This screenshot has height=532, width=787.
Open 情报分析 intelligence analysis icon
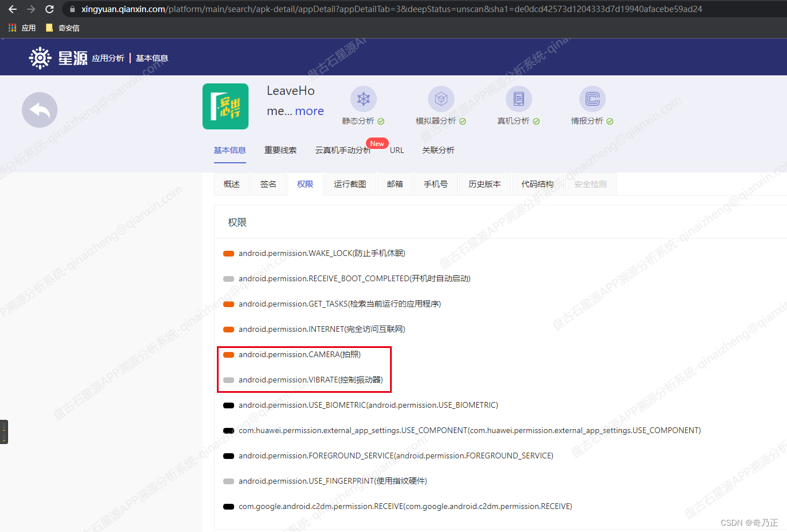tap(593, 99)
